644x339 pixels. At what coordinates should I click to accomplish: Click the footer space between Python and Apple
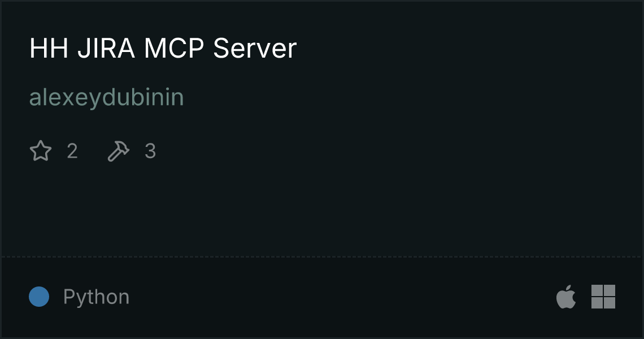pos(343,297)
